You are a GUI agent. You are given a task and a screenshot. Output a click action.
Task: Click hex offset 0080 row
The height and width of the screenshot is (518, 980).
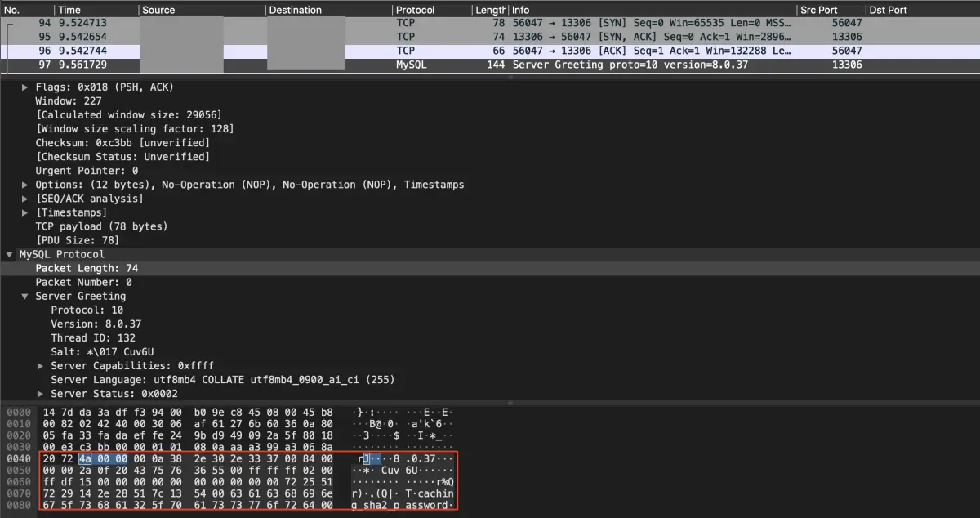[x=18, y=506]
